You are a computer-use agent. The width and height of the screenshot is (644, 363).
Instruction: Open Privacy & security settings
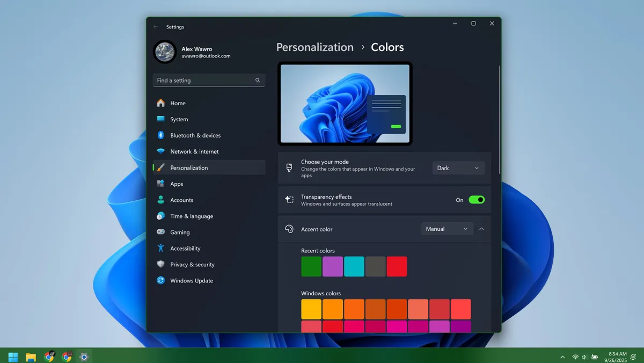coord(160,264)
